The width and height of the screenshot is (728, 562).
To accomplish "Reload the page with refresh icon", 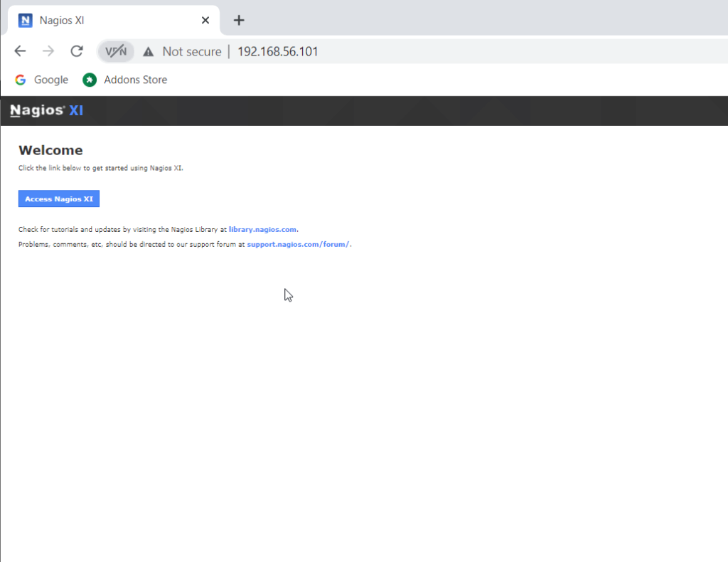I will (x=77, y=51).
